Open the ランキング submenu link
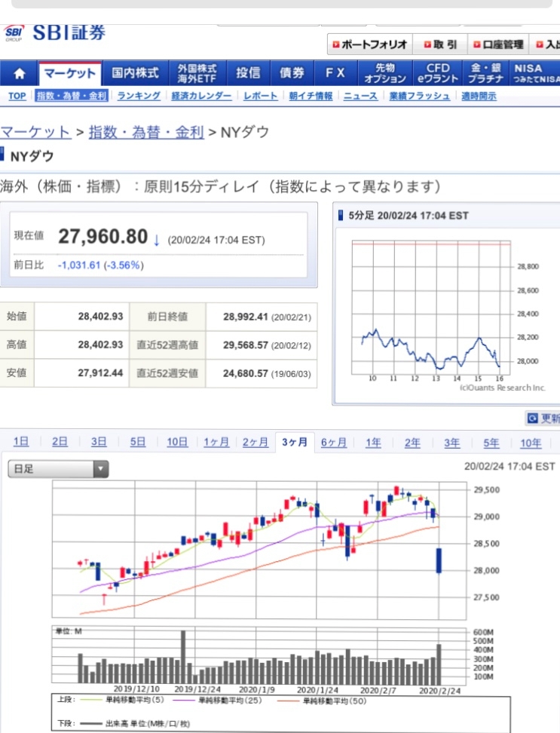The image size is (560, 733). tap(138, 96)
